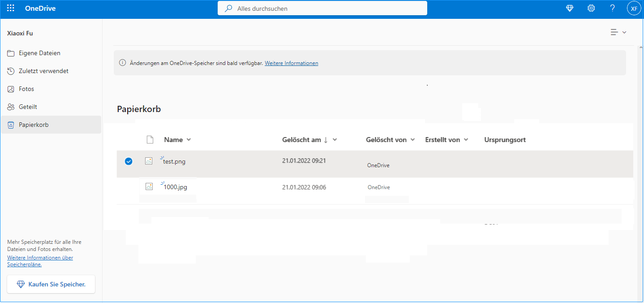Click the OneDrive title in header

pyautogui.click(x=40, y=9)
